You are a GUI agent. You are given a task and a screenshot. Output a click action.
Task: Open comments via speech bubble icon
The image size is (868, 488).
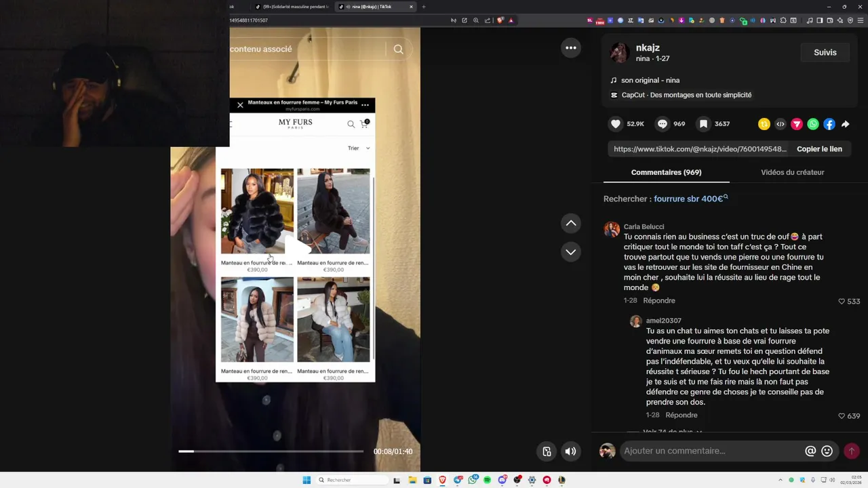click(x=663, y=124)
